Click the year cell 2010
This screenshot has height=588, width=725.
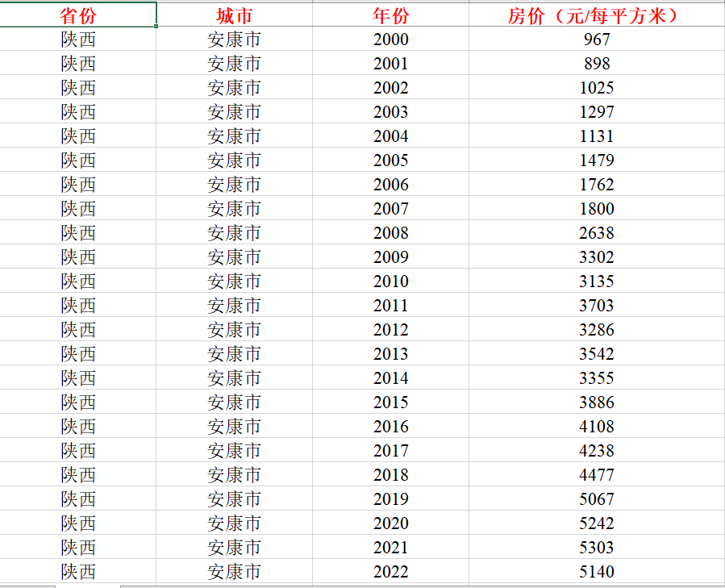(x=390, y=281)
